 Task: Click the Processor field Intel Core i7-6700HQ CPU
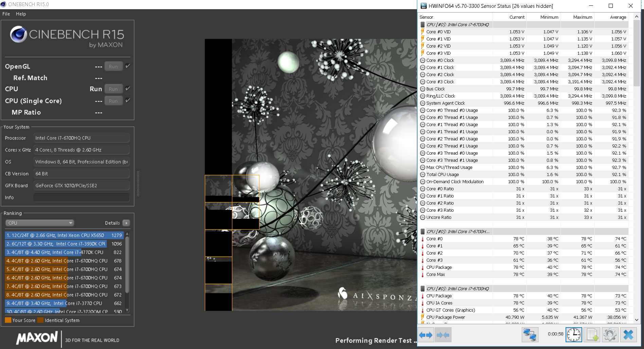pos(81,138)
